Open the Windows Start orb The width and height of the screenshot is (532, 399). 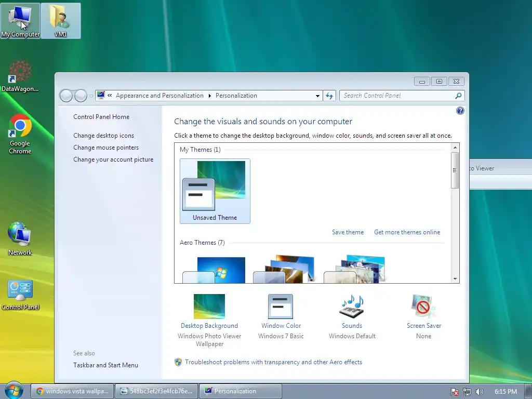point(14,391)
